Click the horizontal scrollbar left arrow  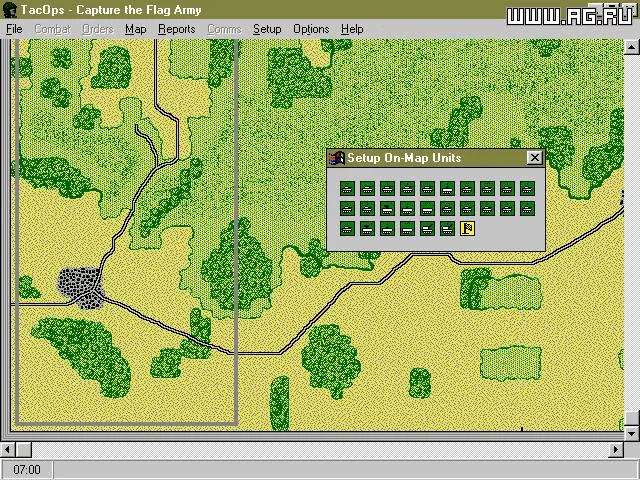[7, 450]
